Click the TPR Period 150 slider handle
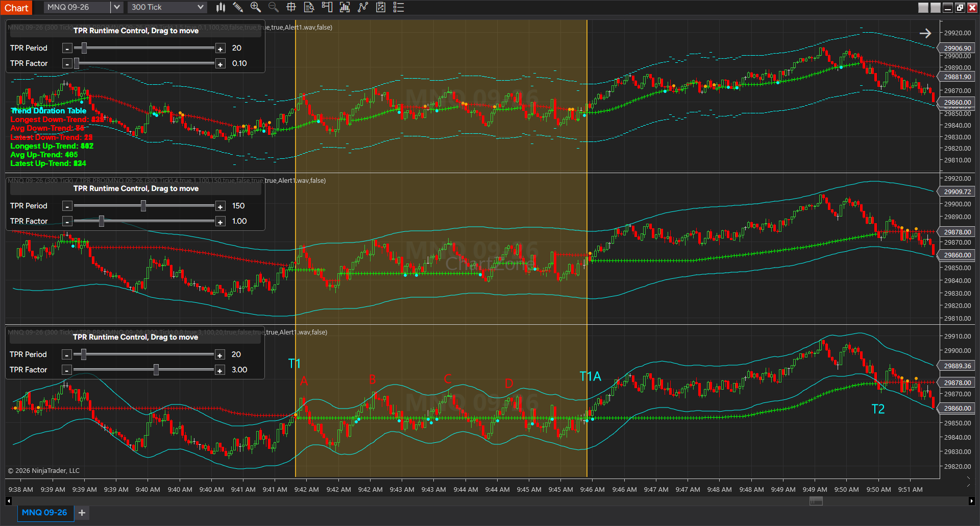Image resolution: width=980 pixels, height=526 pixels. 143,205
